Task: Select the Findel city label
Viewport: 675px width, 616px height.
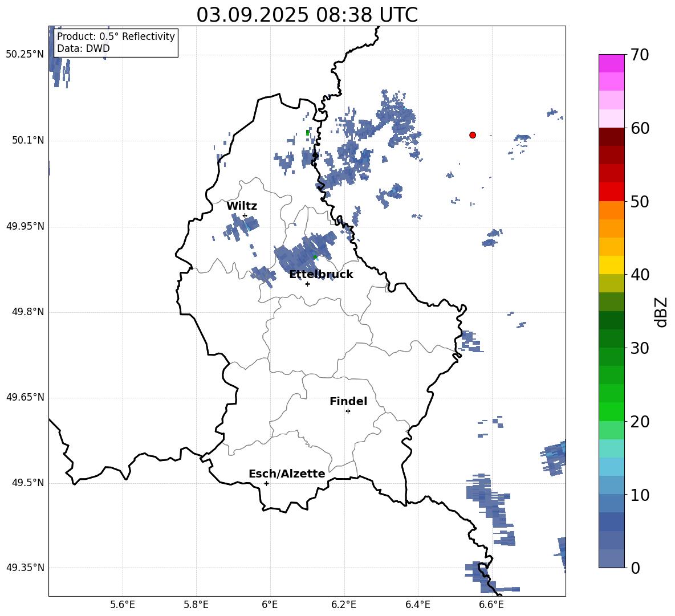Action: coord(348,401)
